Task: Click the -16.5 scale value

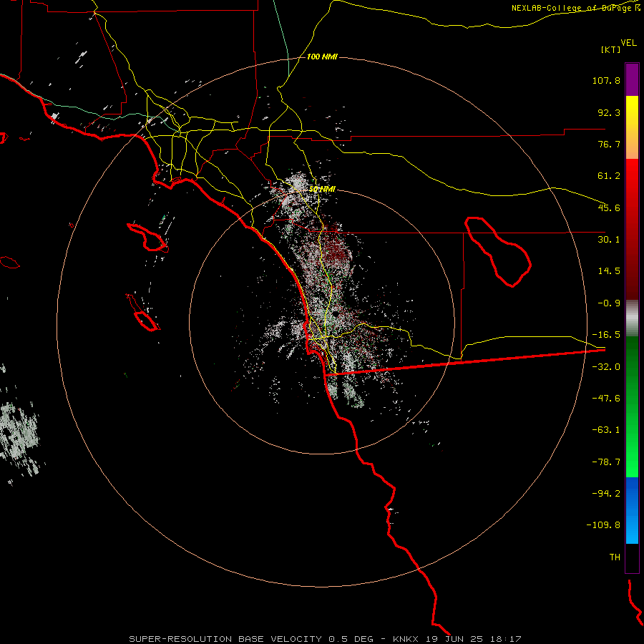Action: pyautogui.click(x=606, y=335)
